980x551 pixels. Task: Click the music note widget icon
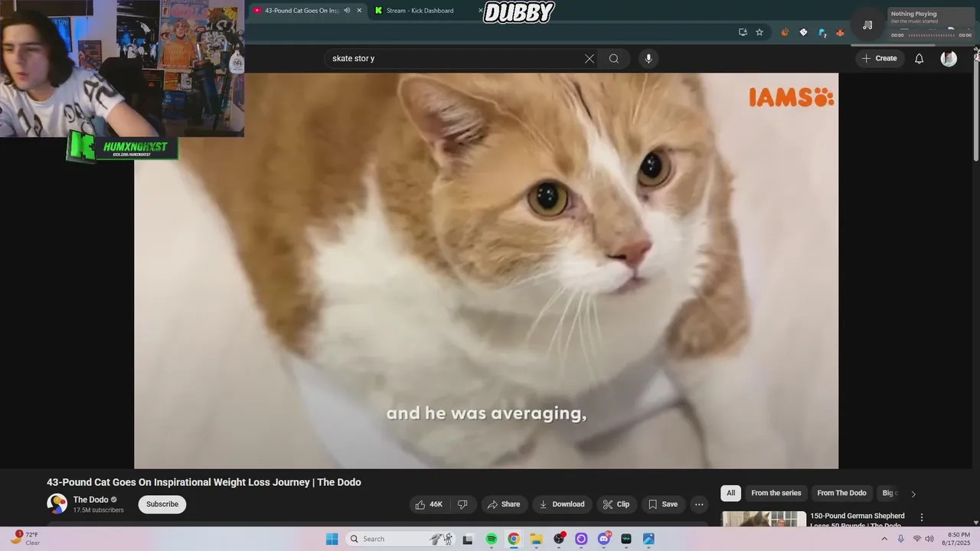867,24
